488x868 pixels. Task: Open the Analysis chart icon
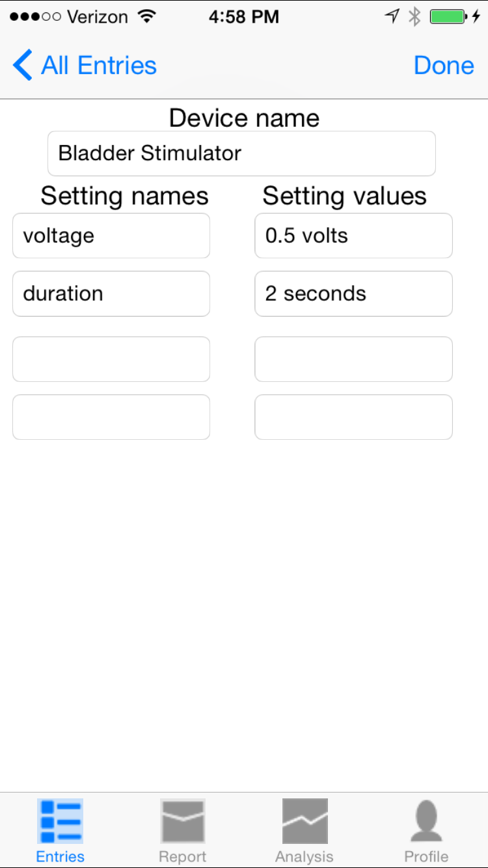(x=305, y=821)
